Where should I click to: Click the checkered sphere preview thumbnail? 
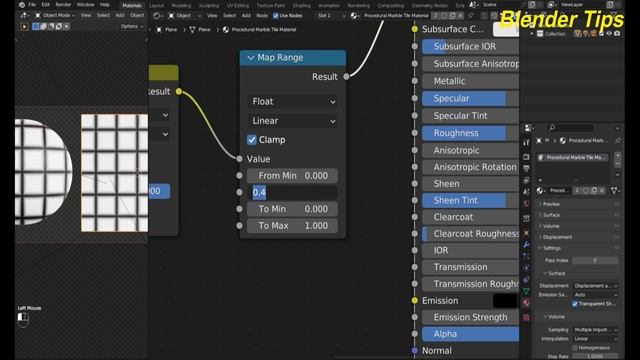coord(44,171)
